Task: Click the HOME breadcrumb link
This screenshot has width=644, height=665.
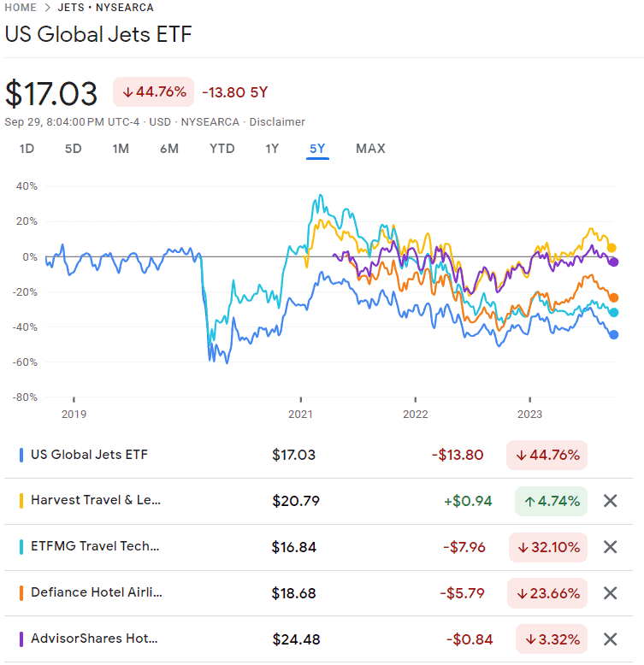Action: (x=21, y=8)
